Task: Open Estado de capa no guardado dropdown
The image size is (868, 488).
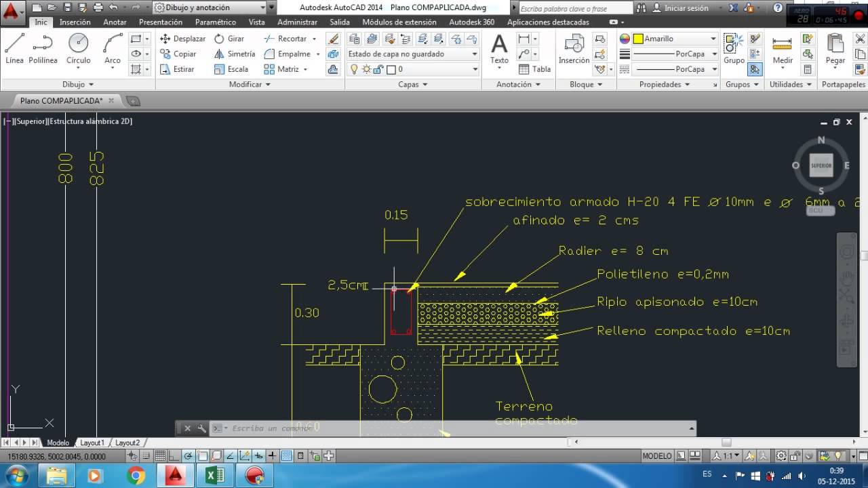Action: pos(412,54)
